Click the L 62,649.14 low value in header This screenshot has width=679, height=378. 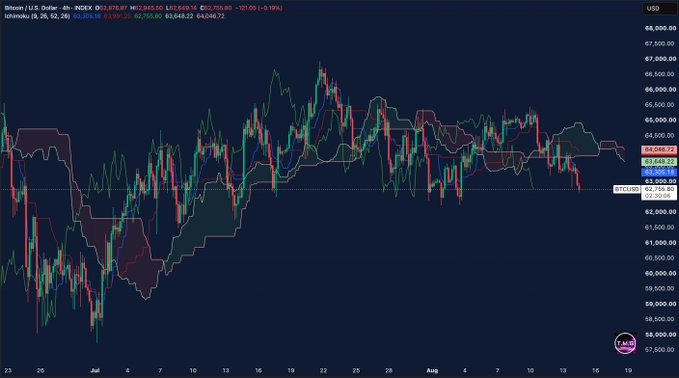(x=181, y=8)
